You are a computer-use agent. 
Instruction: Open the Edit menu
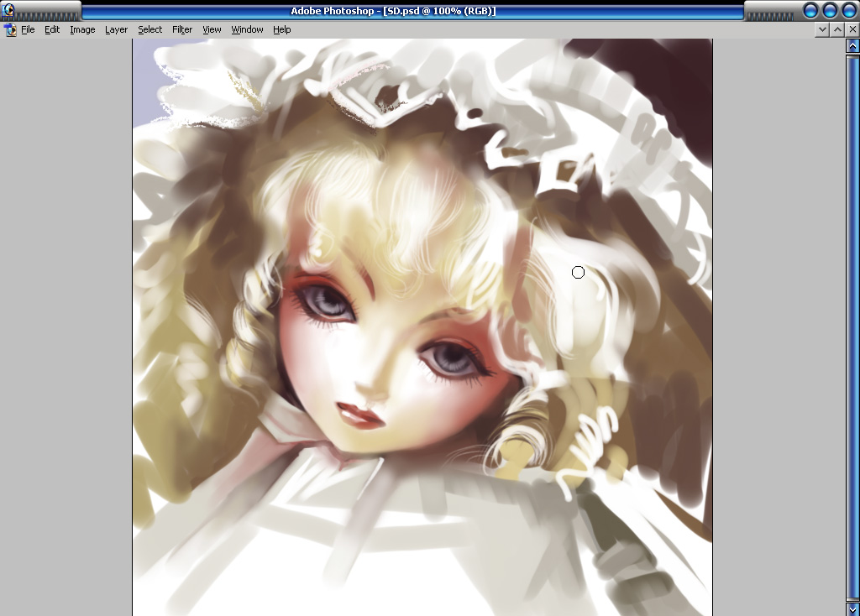coord(52,29)
